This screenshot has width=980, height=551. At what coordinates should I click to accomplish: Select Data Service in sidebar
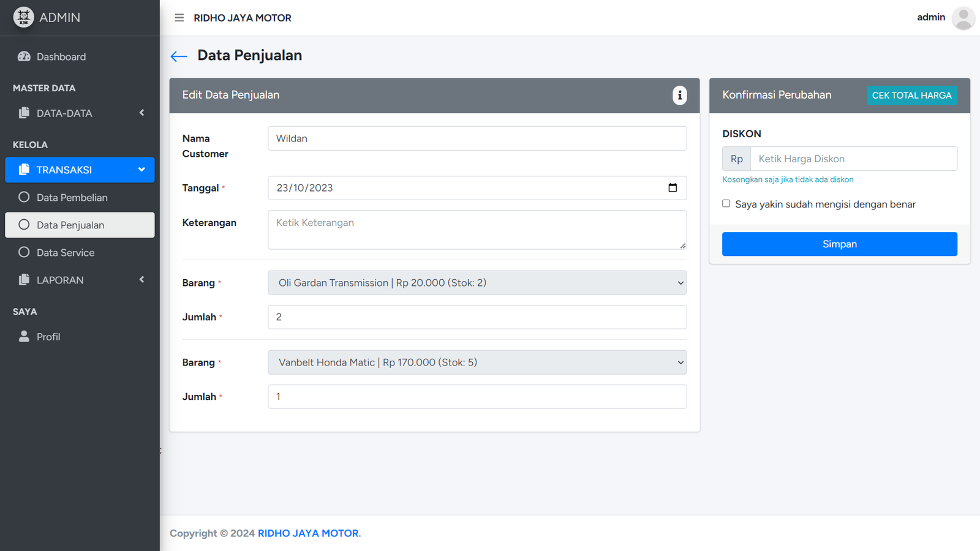(66, 253)
